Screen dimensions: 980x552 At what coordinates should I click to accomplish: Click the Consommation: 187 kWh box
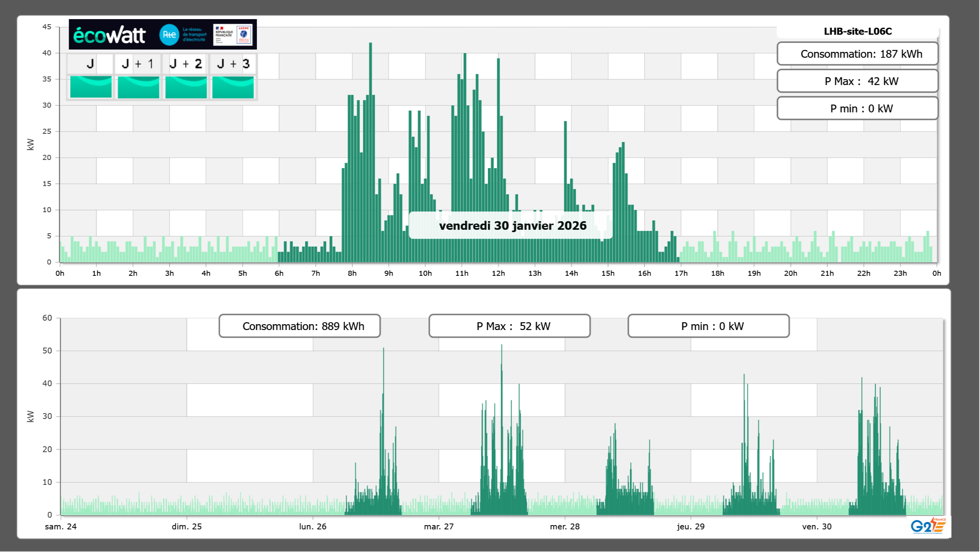click(857, 54)
